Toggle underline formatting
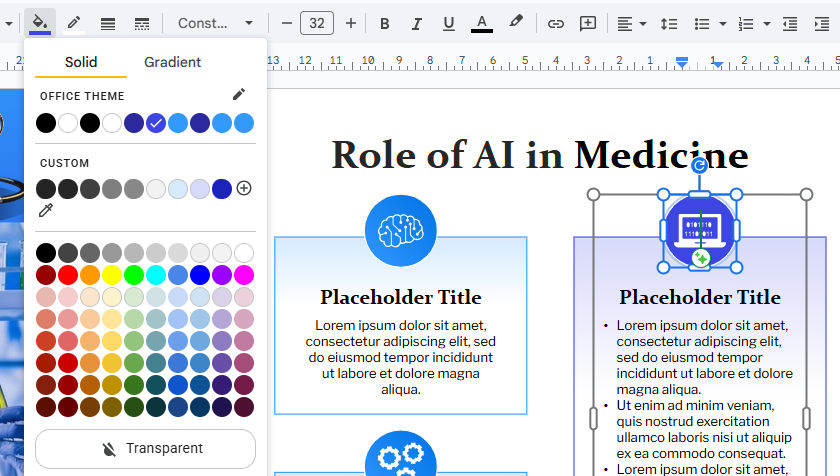 pyautogui.click(x=449, y=24)
